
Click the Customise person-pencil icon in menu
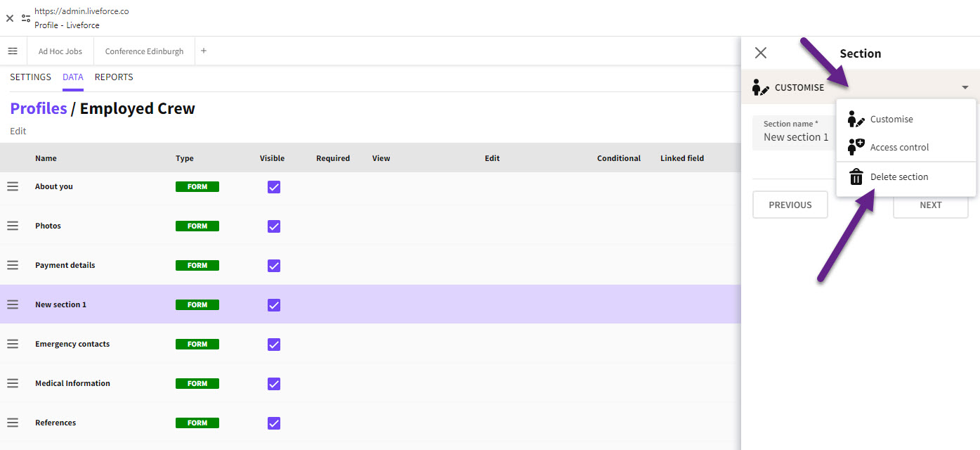(856, 119)
